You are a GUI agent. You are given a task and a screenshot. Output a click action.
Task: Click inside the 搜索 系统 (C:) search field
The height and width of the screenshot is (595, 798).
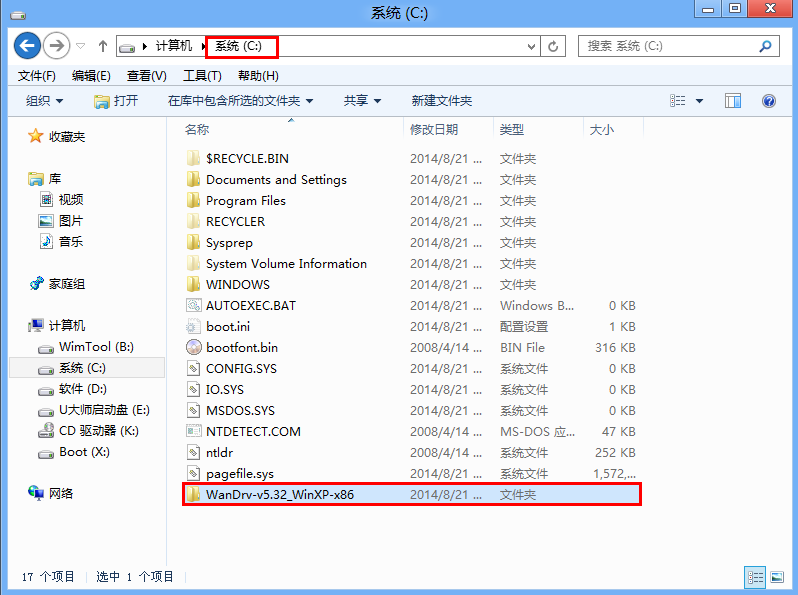665,46
